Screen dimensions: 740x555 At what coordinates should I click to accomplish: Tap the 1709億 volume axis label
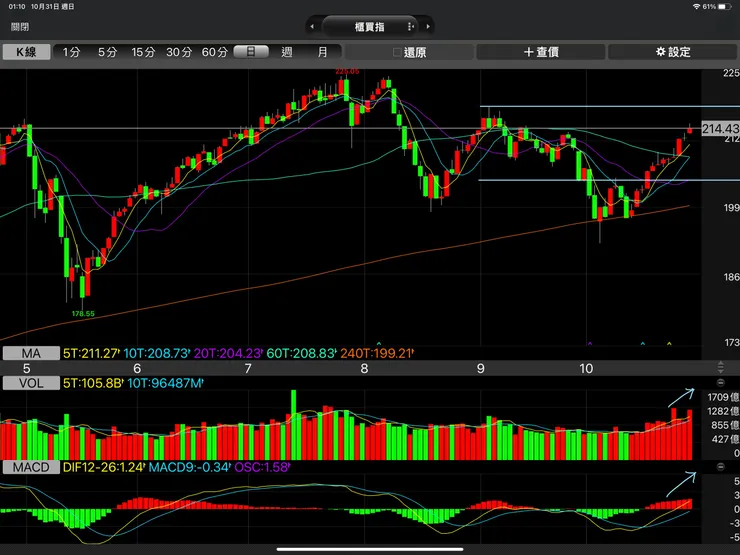pyautogui.click(x=723, y=397)
